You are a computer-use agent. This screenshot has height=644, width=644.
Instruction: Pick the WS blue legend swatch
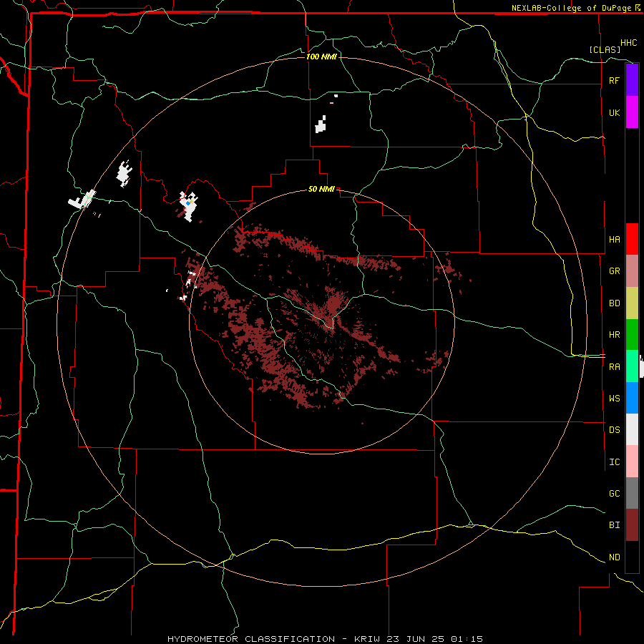click(x=632, y=398)
